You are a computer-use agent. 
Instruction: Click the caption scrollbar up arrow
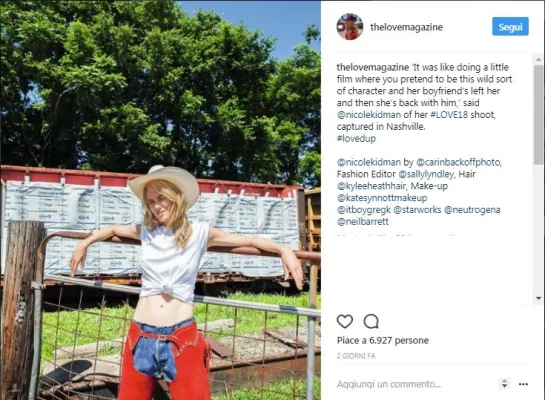(538, 60)
